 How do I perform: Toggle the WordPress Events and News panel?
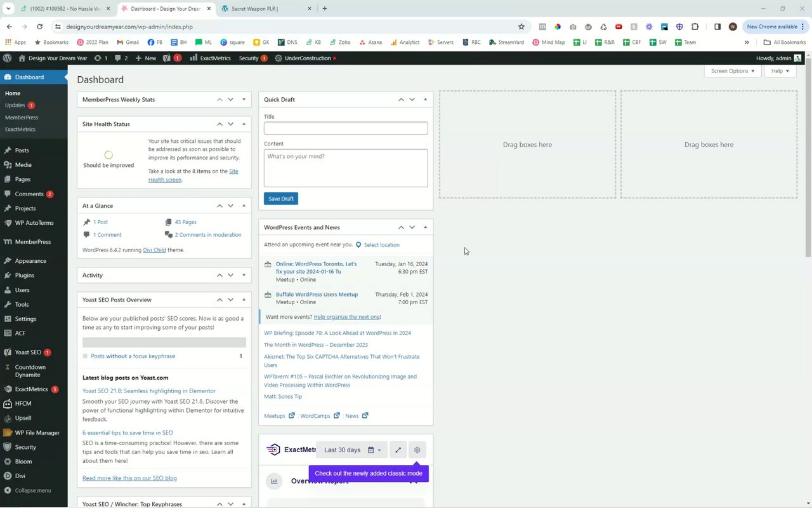(425, 227)
